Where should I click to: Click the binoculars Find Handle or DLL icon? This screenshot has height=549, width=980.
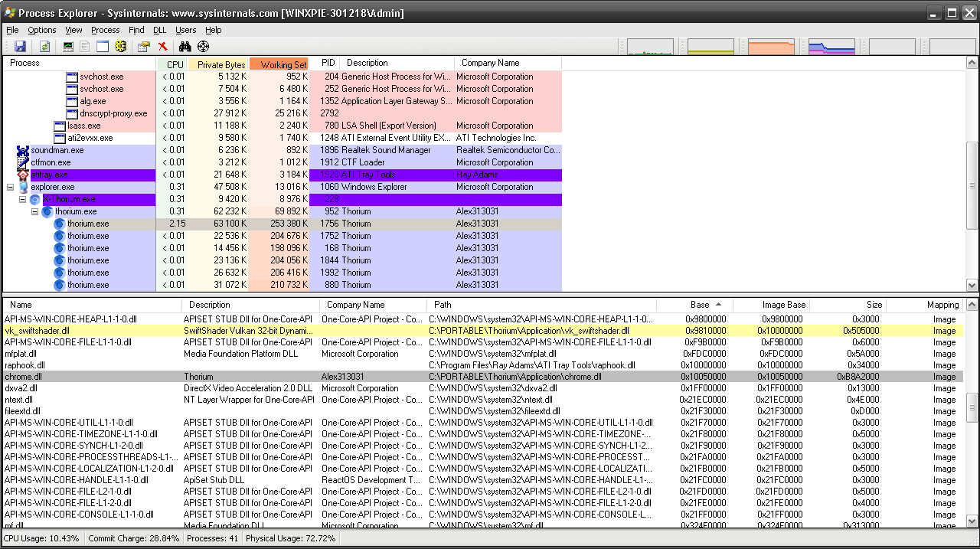point(185,47)
